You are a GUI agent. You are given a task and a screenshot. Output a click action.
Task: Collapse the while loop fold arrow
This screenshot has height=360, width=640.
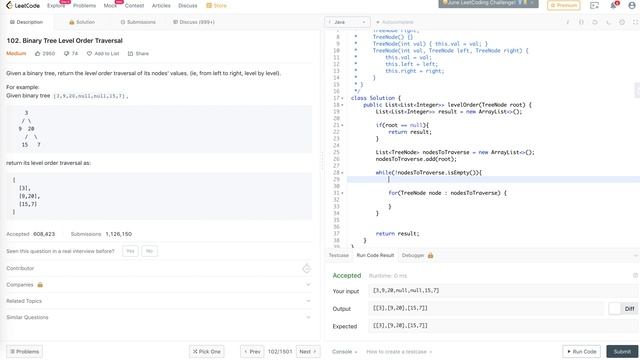(342, 173)
